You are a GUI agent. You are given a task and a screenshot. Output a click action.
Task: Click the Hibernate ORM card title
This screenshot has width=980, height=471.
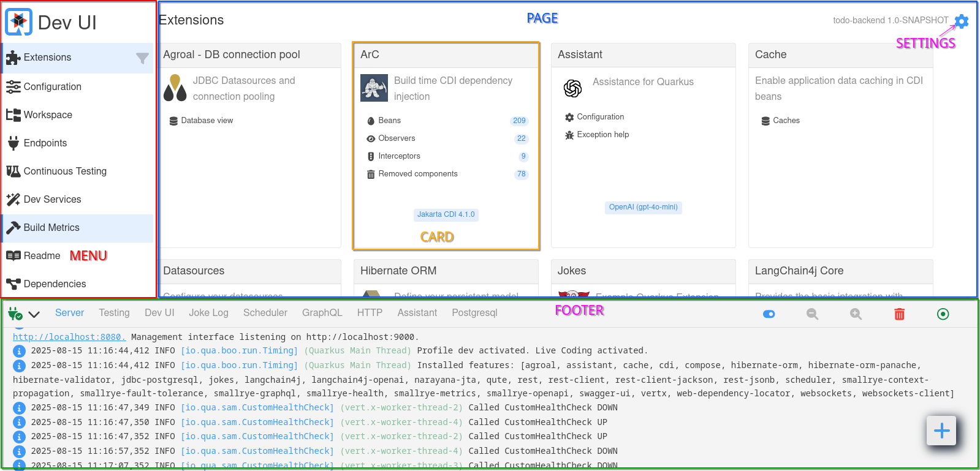coord(398,271)
